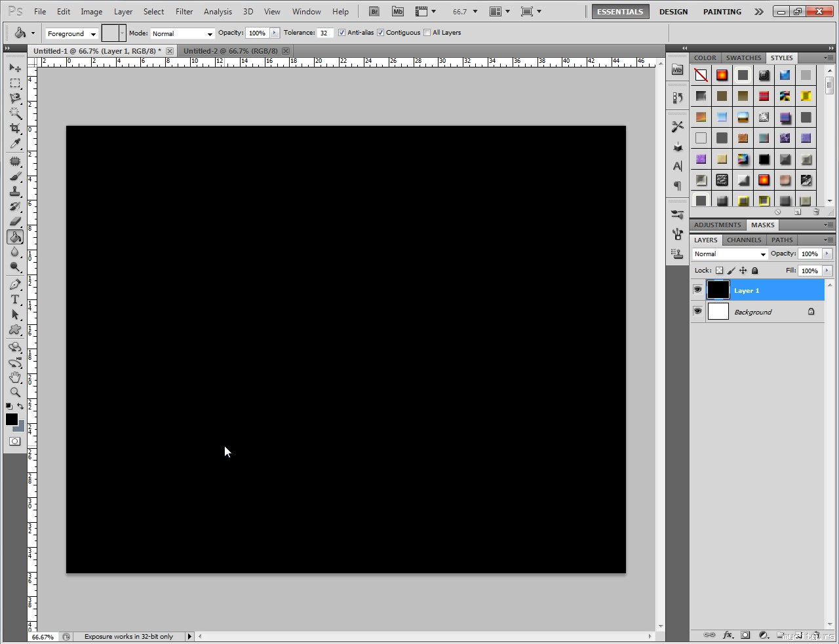Enable the All Layers checkbox

(427, 33)
